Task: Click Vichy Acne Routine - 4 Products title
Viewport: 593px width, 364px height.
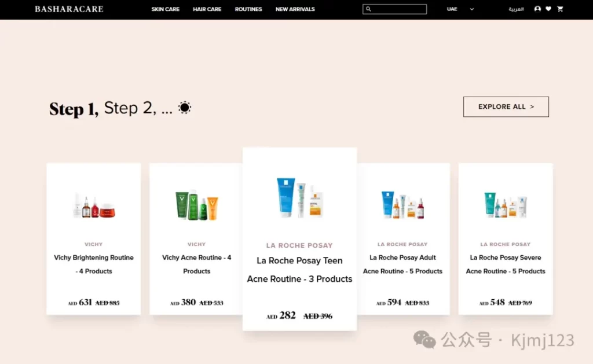Action: (x=197, y=264)
